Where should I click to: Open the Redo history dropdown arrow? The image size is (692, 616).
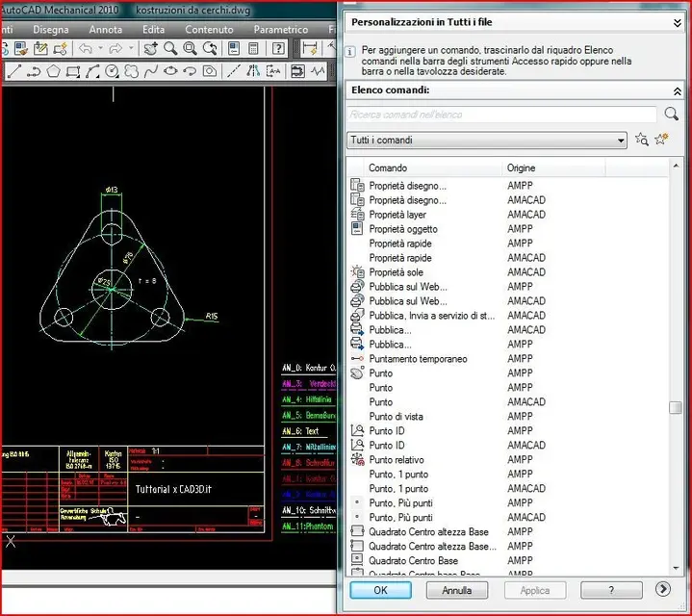pyautogui.click(x=131, y=48)
